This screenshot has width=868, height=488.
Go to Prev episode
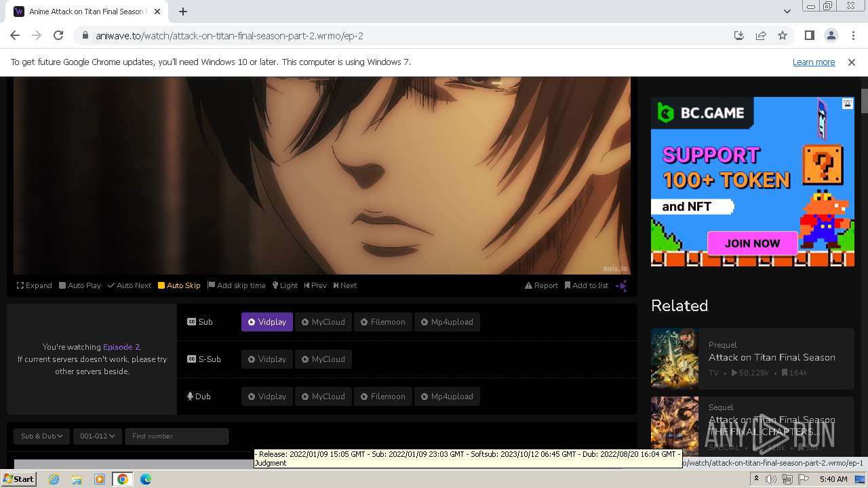pyautogui.click(x=315, y=285)
